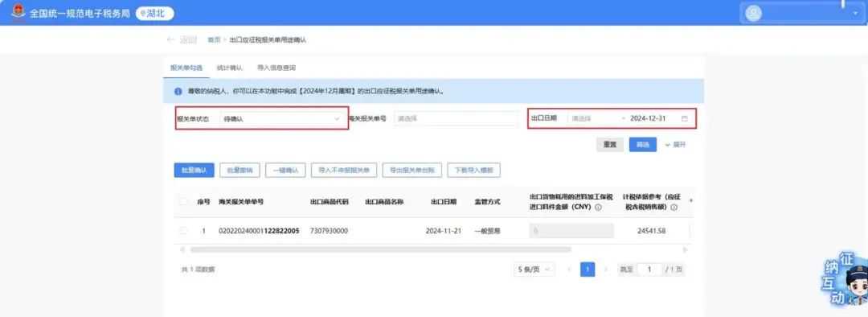Open the 5条/页 page size dropdown

(x=534, y=270)
